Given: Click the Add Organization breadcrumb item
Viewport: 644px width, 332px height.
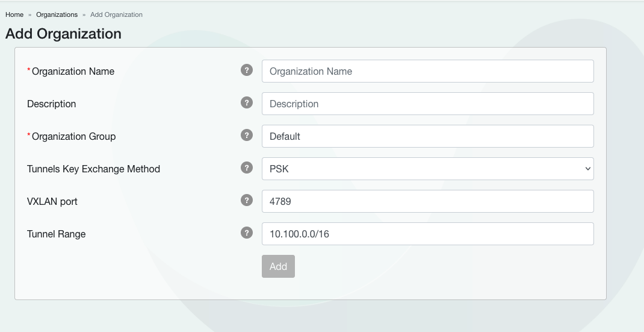Looking at the screenshot, I should 116,14.
